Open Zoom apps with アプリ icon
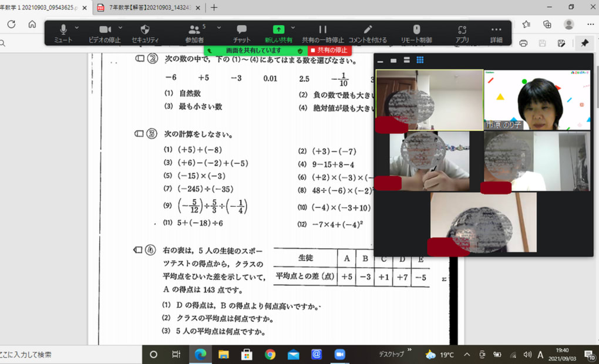The height and width of the screenshot is (364, 599). [x=463, y=28]
